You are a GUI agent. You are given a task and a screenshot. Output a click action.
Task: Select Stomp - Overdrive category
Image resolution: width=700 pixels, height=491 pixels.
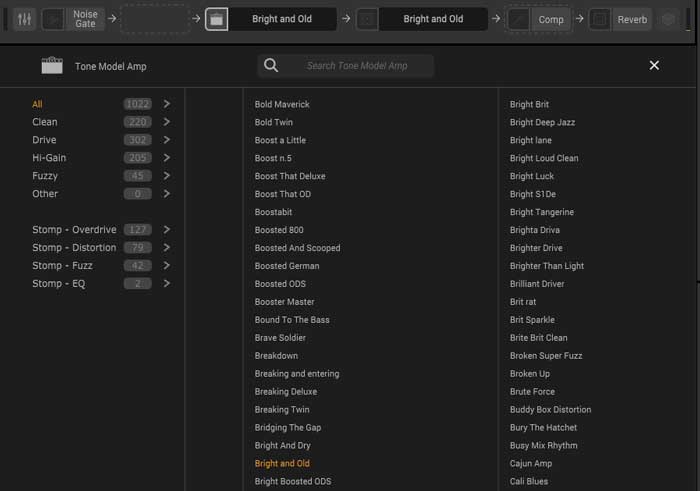tap(74, 229)
